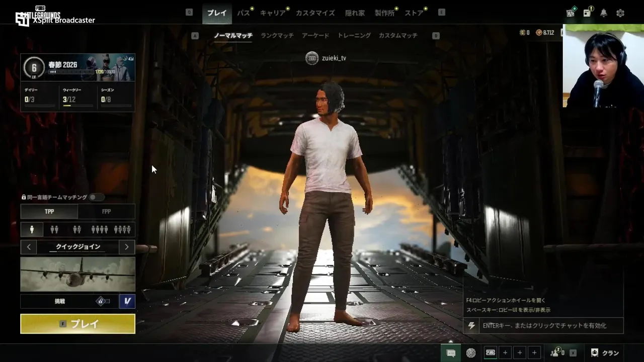
Task: Click the zuieki_tv player avatar icon
Action: pos(312,58)
